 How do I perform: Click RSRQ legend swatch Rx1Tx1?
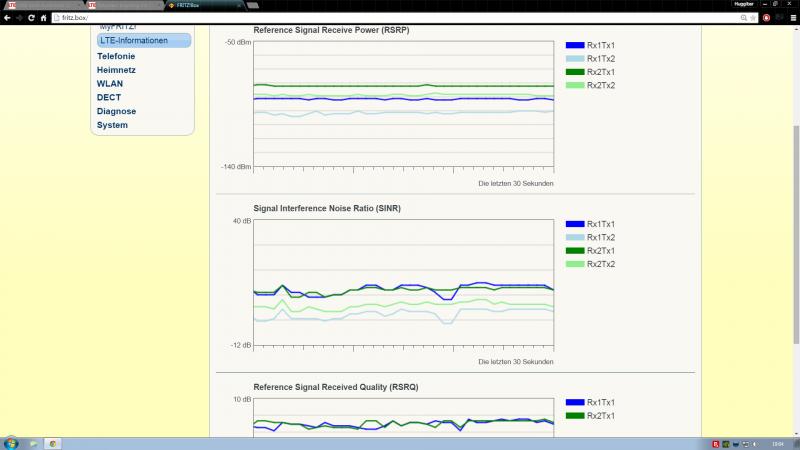point(575,403)
